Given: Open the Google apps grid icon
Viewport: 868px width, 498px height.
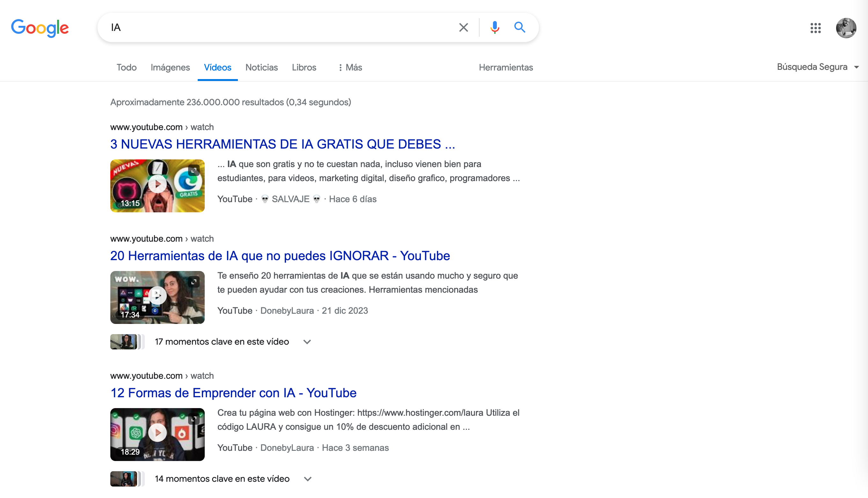Looking at the screenshot, I should coord(815,28).
